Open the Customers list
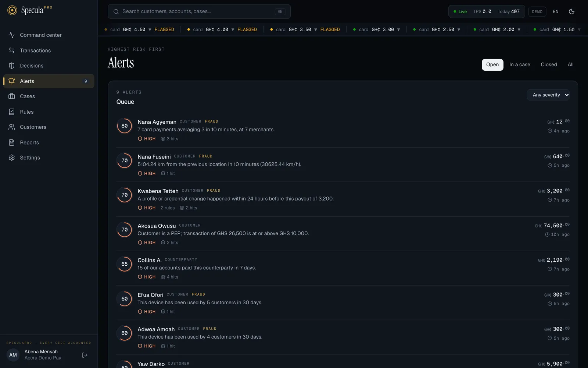 49,127
